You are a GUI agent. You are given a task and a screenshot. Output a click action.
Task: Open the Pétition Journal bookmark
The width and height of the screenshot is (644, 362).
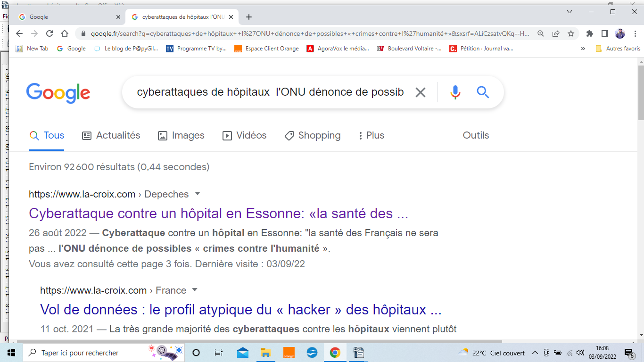click(x=481, y=49)
